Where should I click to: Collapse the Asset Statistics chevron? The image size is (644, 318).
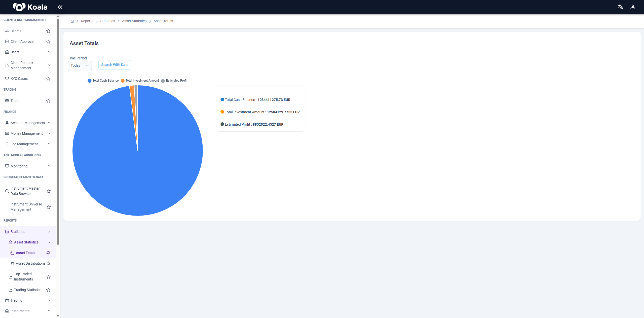[x=49, y=242]
